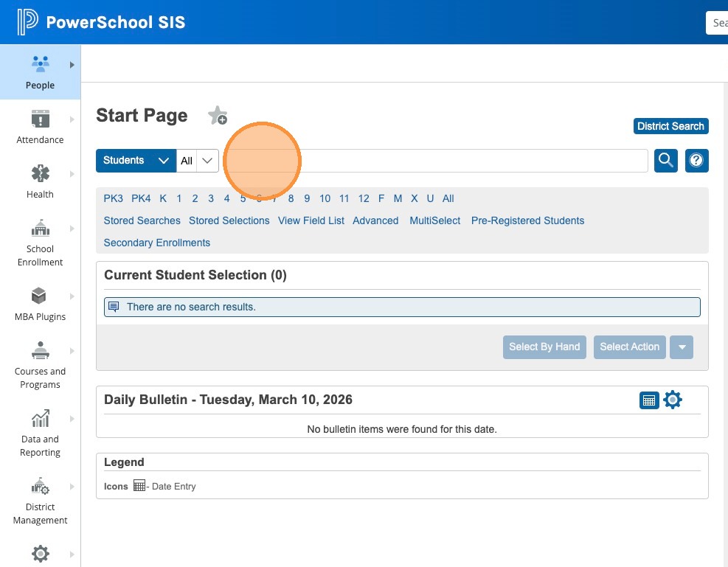The image size is (728, 567).
Task: Filter students by grade PK3
Action: coord(113,198)
